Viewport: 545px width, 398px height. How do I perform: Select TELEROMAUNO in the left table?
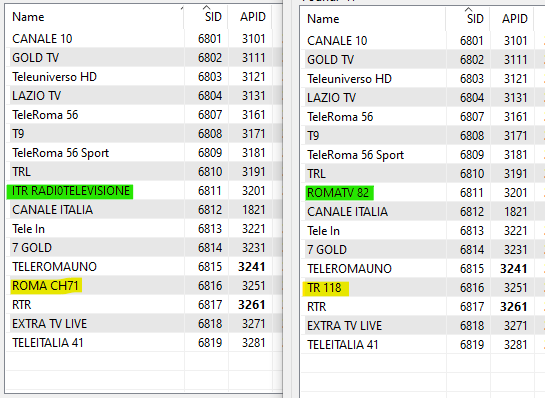pyautogui.click(x=55, y=267)
